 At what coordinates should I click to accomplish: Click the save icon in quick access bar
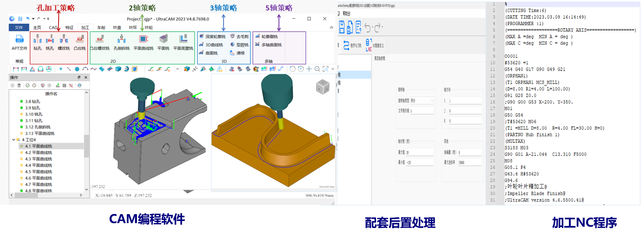point(20,19)
